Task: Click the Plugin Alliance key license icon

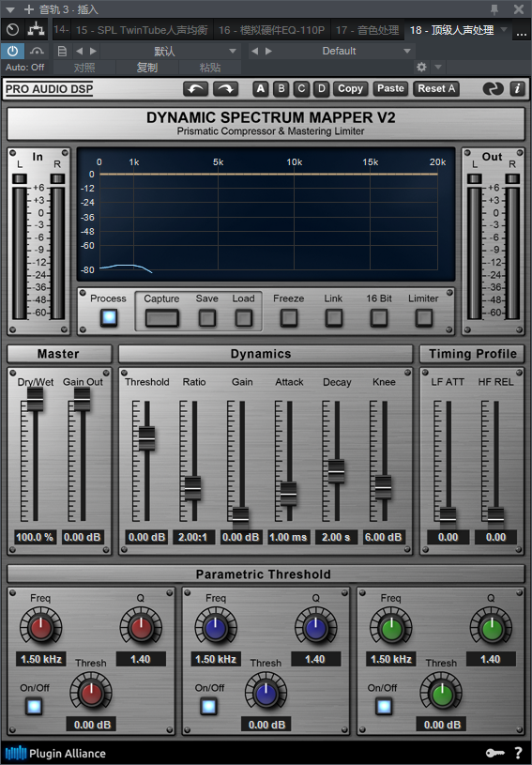Action: [x=495, y=754]
